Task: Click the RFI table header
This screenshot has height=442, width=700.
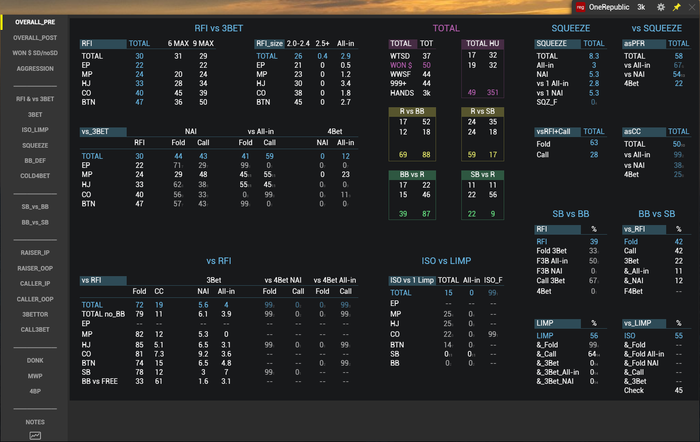Action: 103,44
